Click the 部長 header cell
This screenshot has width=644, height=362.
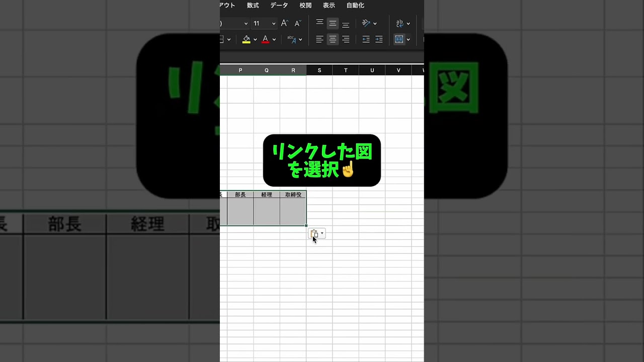[240, 195]
